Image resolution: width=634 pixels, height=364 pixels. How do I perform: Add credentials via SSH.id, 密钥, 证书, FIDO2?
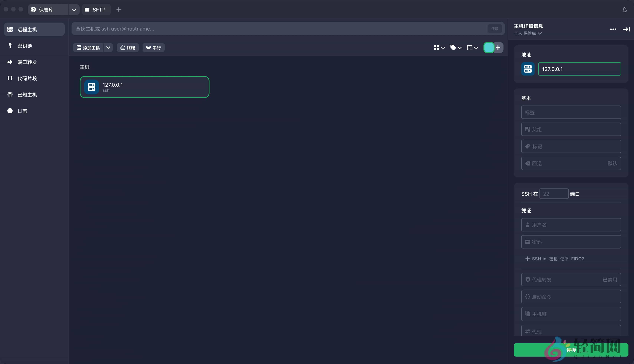coord(555,259)
